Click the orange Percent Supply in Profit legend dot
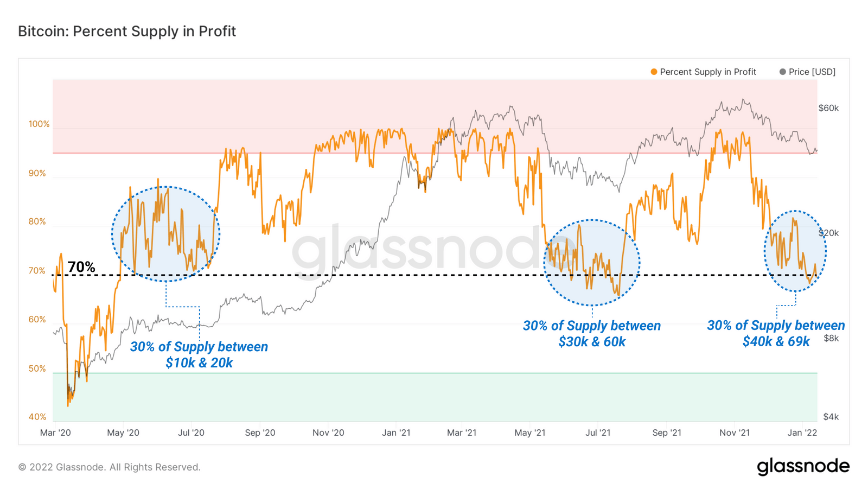 tap(654, 72)
